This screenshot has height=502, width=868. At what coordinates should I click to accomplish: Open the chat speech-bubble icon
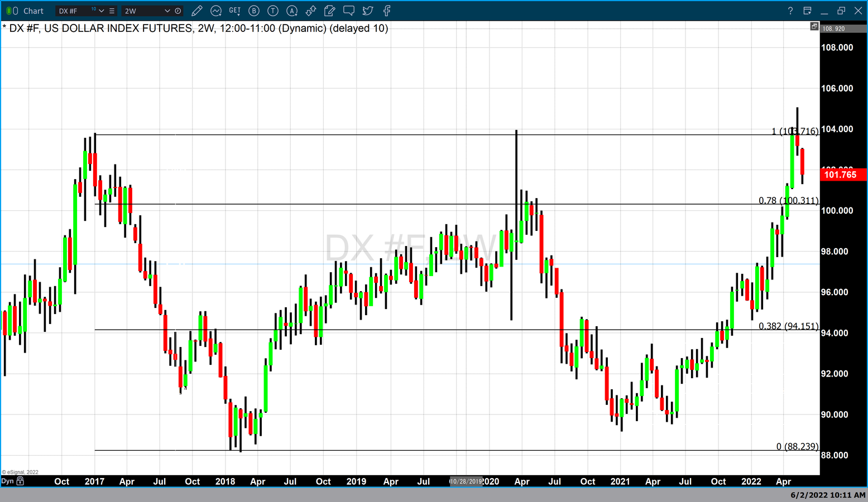pyautogui.click(x=349, y=11)
